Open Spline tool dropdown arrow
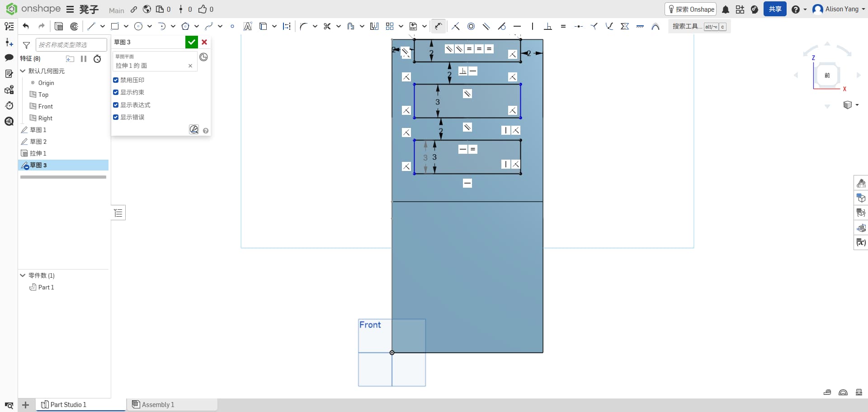This screenshot has height=412, width=868. 220,26
